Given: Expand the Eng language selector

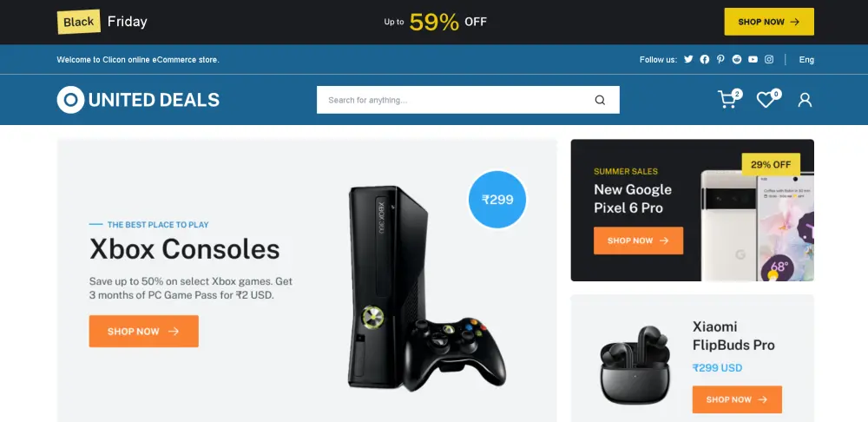Looking at the screenshot, I should pyautogui.click(x=806, y=59).
